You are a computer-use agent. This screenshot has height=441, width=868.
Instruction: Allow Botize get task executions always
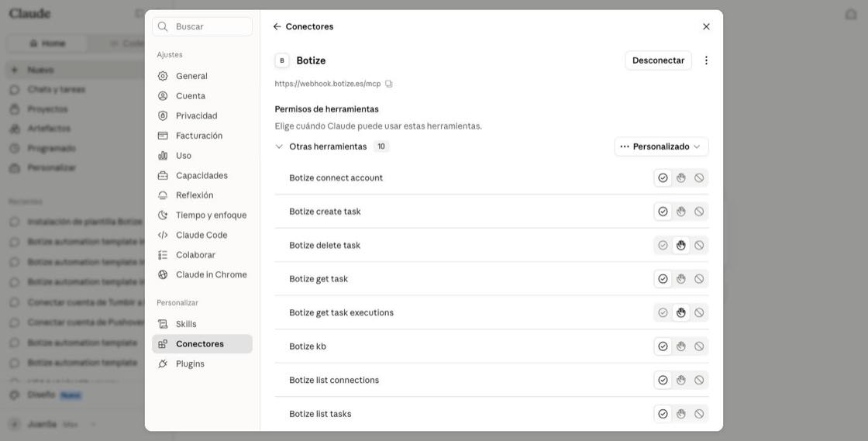pos(663,313)
